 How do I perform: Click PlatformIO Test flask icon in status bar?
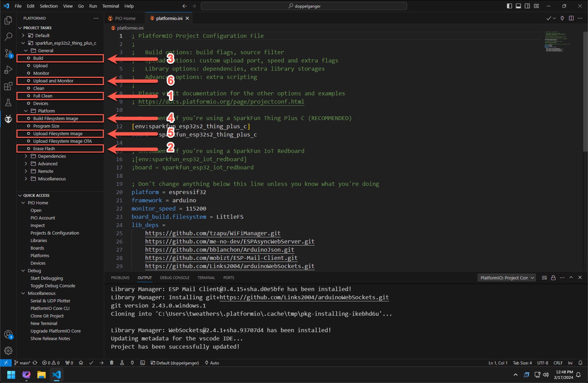[122, 363]
